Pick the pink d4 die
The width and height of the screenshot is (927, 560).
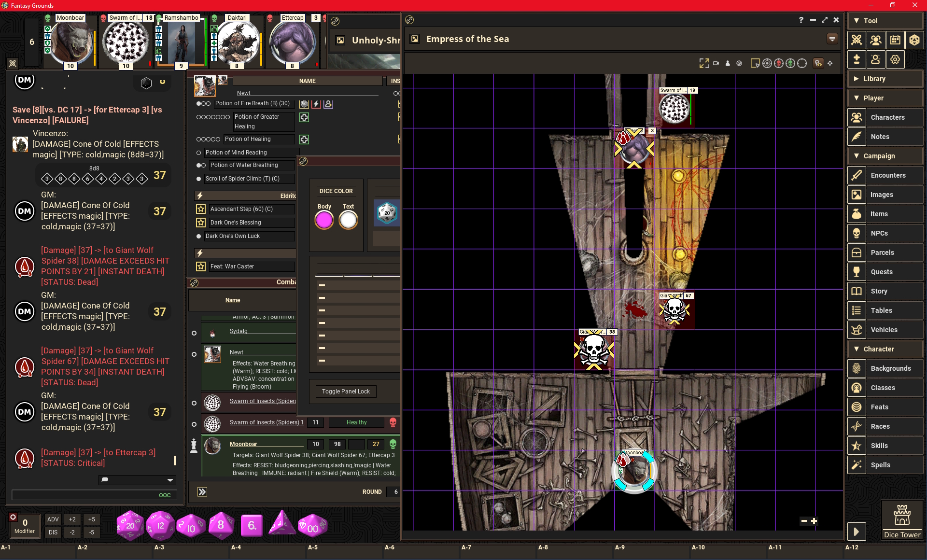pyautogui.click(x=282, y=524)
